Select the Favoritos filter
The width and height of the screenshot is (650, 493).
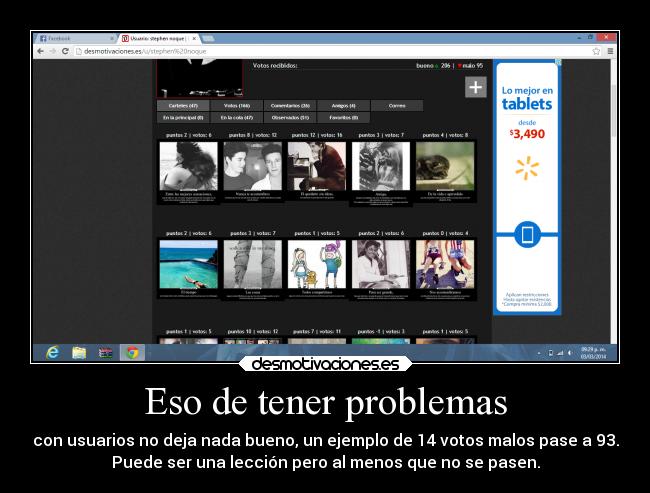[x=344, y=118]
